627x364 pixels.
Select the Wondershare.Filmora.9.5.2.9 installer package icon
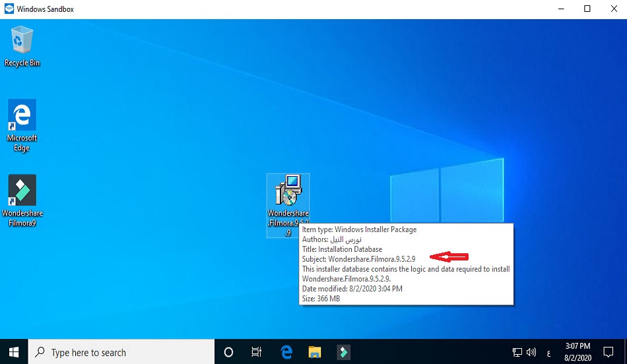pyautogui.click(x=288, y=193)
